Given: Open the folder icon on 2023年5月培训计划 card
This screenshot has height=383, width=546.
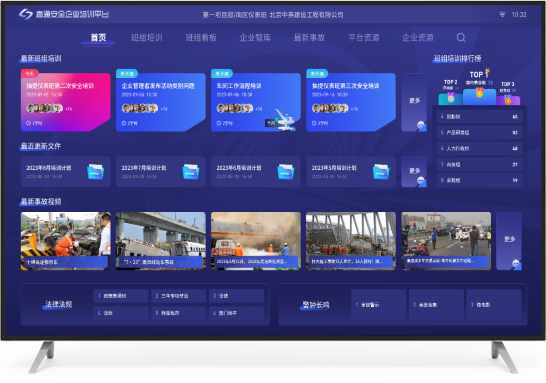Looking at the screenshot, I should point(381,171).
